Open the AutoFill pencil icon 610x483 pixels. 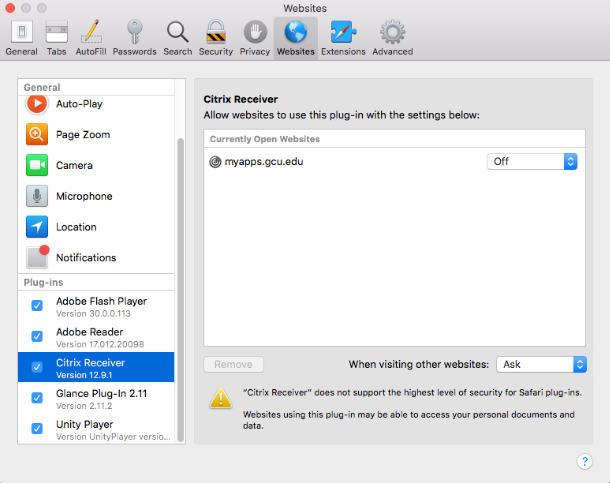coord(91,32)
